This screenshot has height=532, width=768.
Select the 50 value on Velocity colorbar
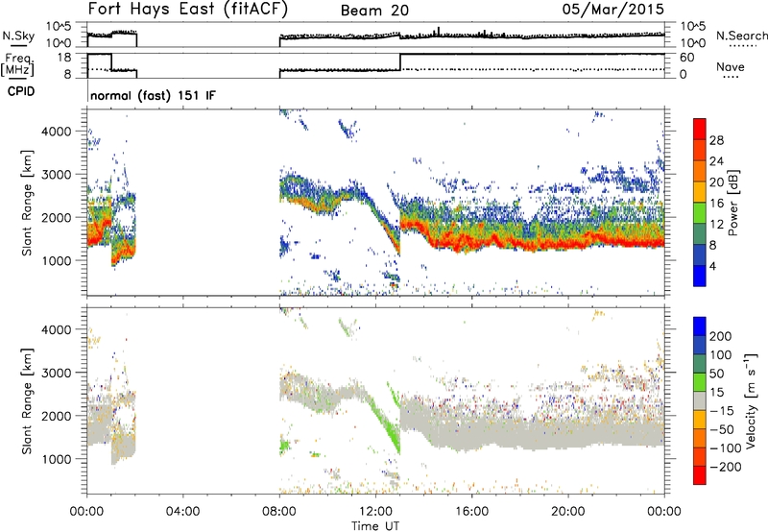(716, 374)
